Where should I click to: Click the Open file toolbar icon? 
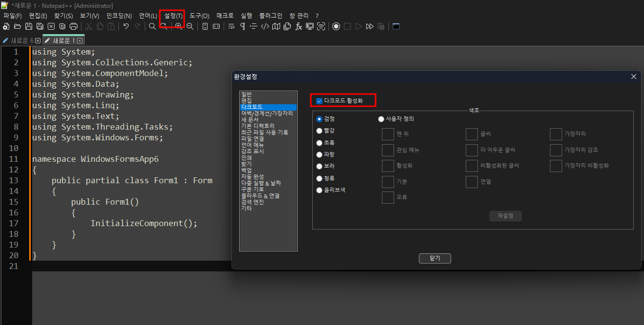[x=18, y=26]
